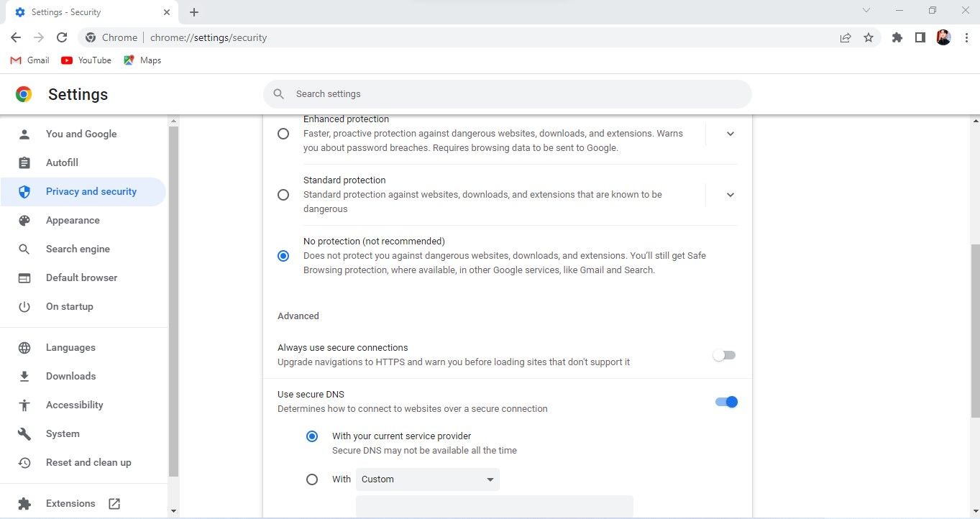Go to Appearance settings section

[x=73, y=221]
